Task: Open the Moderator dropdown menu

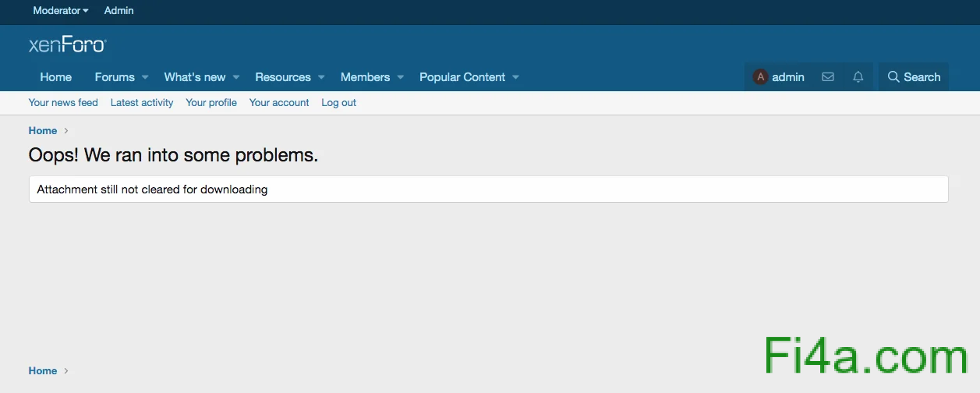Action: click(x=61, y=11)
